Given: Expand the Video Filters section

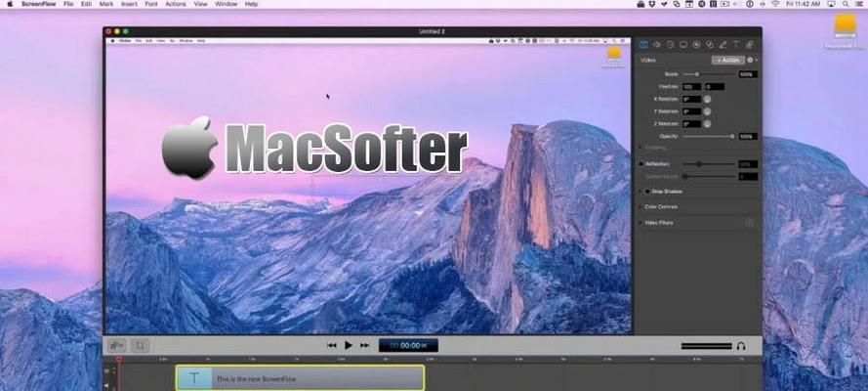Looking at the screenshot, I should pos(641,223).
